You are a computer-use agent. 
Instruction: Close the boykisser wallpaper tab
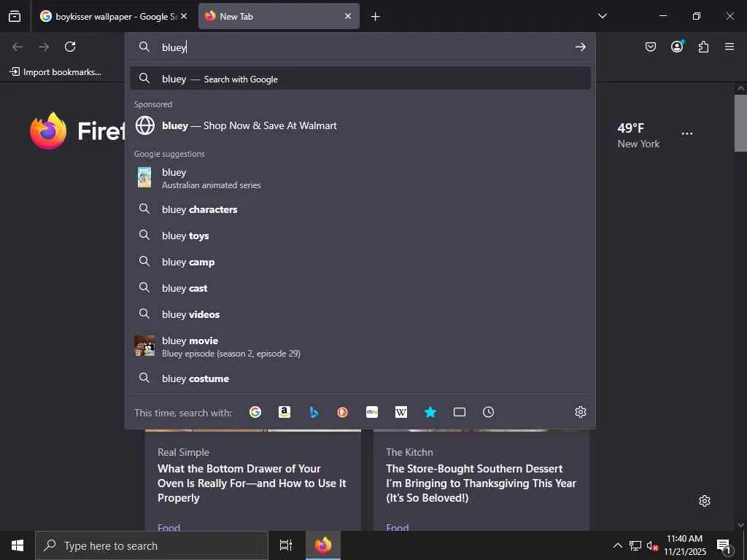(184, 16)
